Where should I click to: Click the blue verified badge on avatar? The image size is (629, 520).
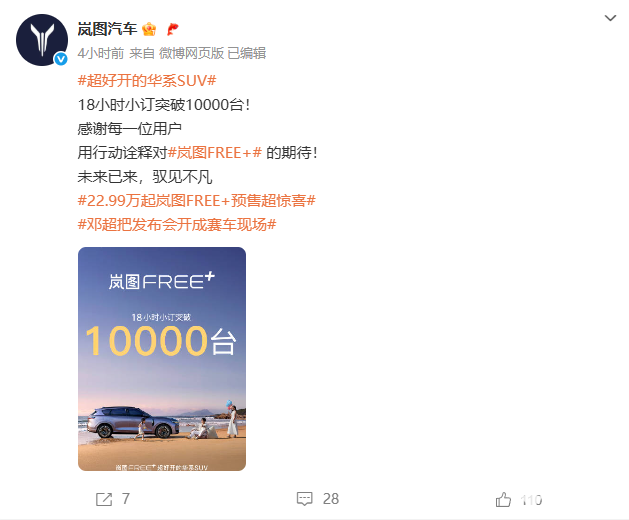pos(61,59)
